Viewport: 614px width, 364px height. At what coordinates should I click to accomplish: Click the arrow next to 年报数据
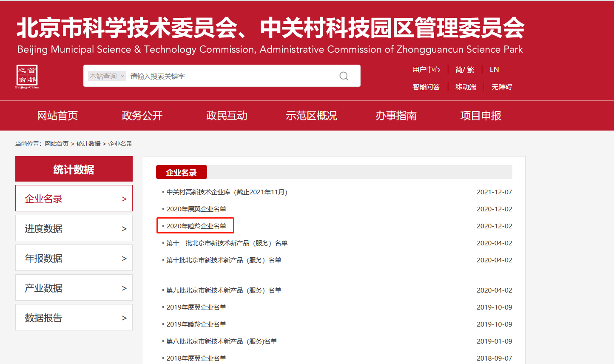pos(124,259)
